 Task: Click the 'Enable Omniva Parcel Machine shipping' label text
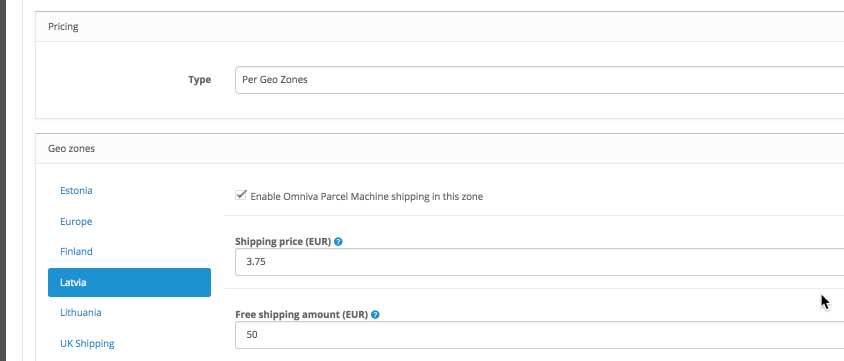click(367, 196)
